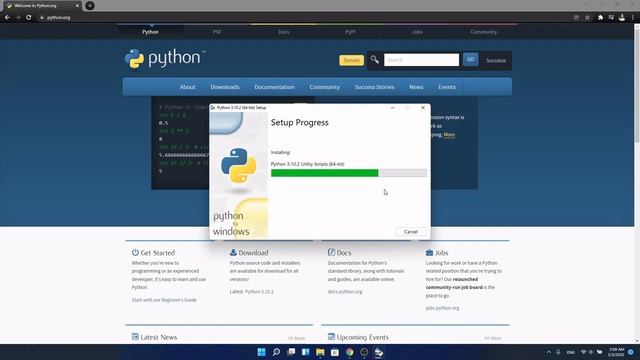Click the Latest News icon

(x=135, y=337)
